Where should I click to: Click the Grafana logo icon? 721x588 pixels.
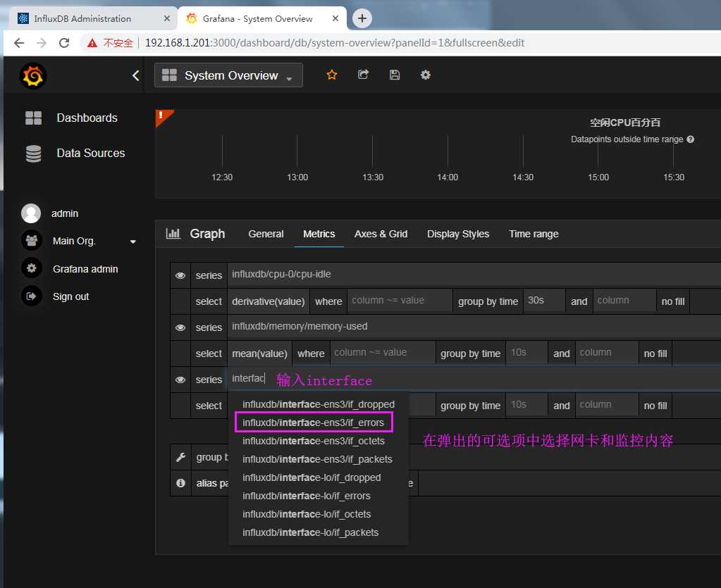tap(33, 76)
